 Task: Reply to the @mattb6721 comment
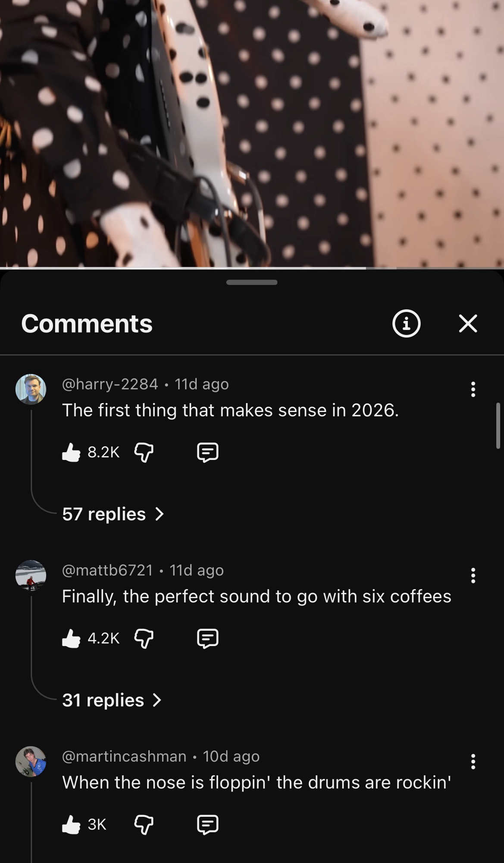207,638
